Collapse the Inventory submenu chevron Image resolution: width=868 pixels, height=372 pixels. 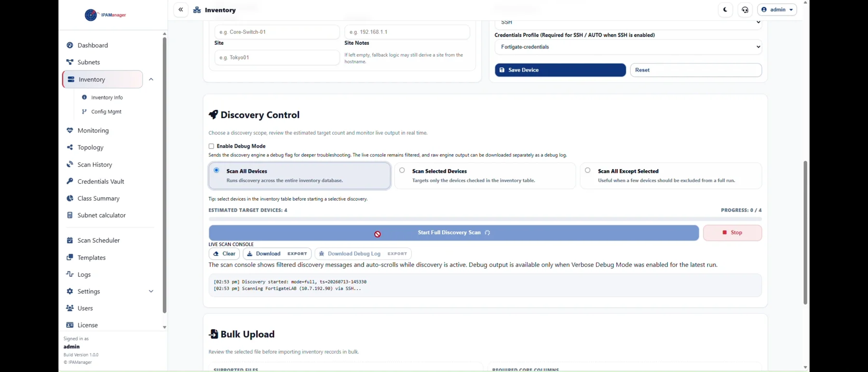(151, 80)
